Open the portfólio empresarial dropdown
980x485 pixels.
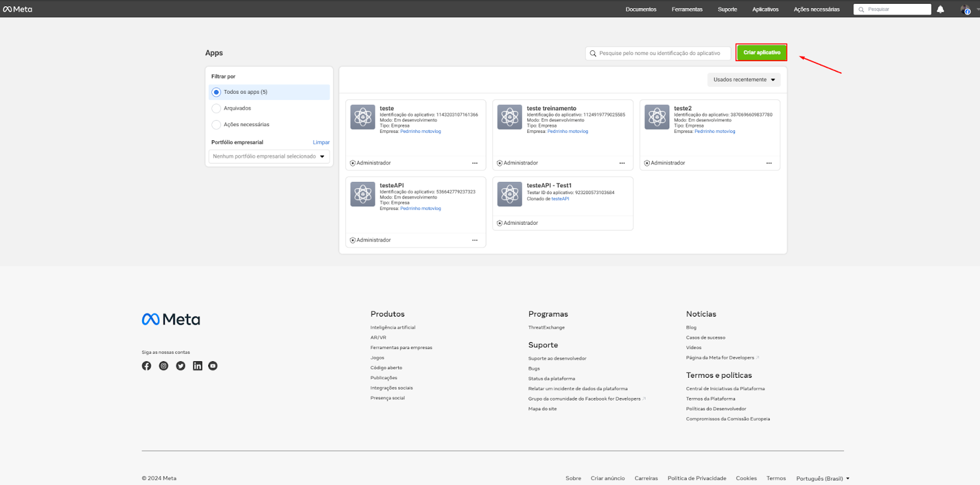pos(269,157)
